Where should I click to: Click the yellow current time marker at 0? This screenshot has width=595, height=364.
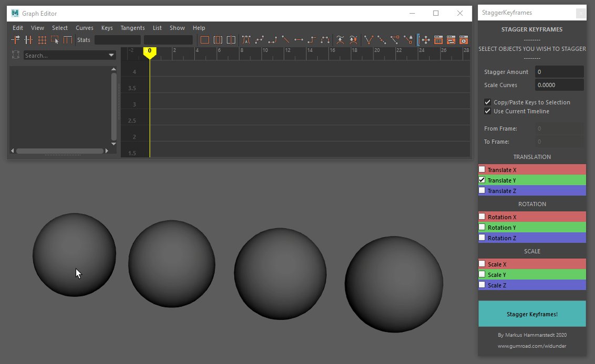pos(149,53)
